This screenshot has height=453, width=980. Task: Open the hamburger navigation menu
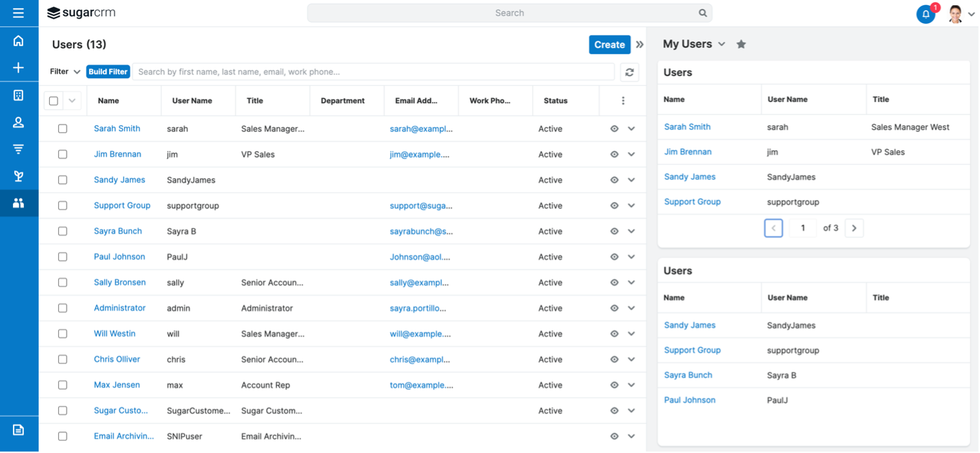coord(18,13)
